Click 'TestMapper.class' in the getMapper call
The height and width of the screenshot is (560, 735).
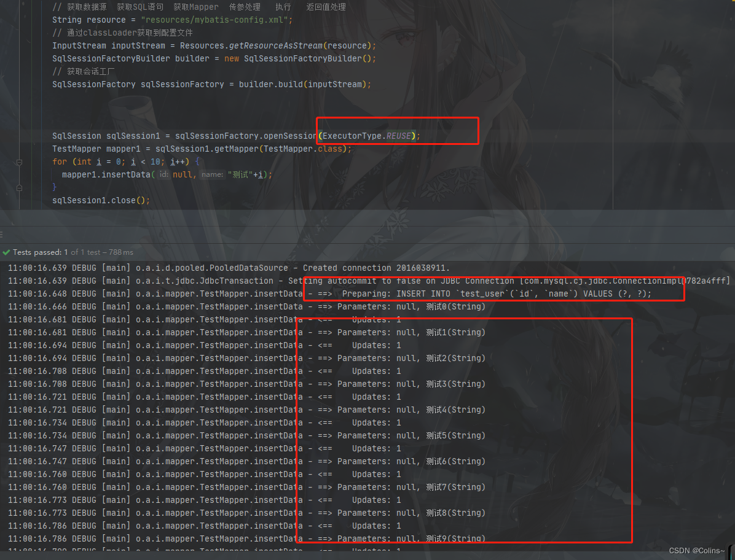point(303,149)
